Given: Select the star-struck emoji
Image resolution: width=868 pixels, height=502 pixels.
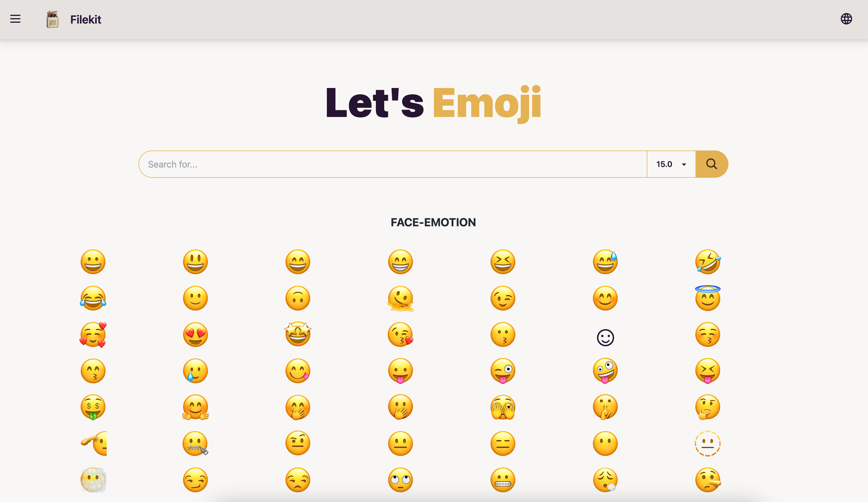Looking at the screenshot, I should 298,334.
